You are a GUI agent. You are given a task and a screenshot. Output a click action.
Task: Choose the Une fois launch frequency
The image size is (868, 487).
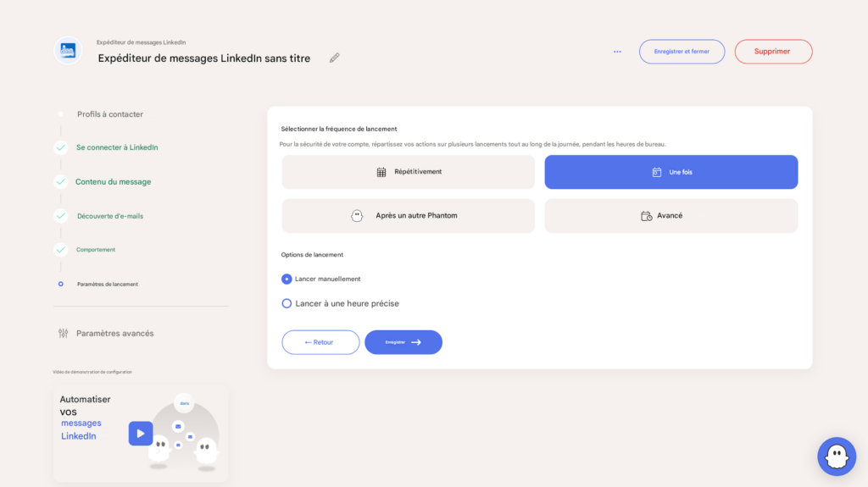click(x=670, y=172)
